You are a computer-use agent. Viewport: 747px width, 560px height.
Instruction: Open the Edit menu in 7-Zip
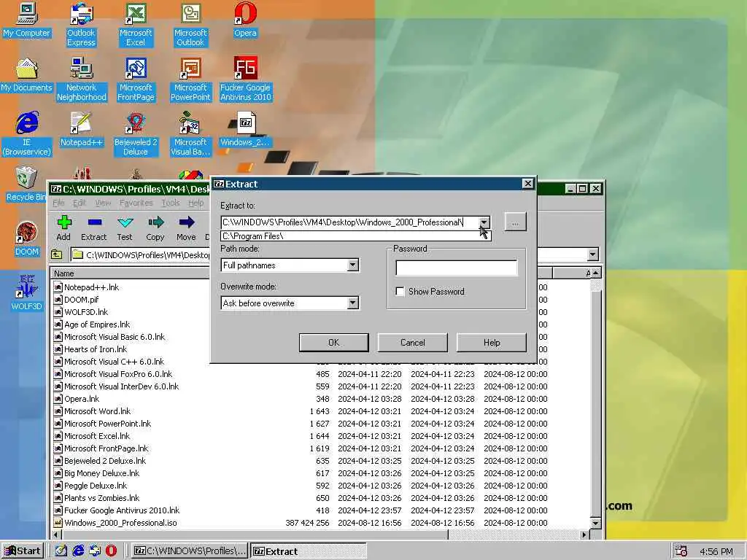point(79,203)
